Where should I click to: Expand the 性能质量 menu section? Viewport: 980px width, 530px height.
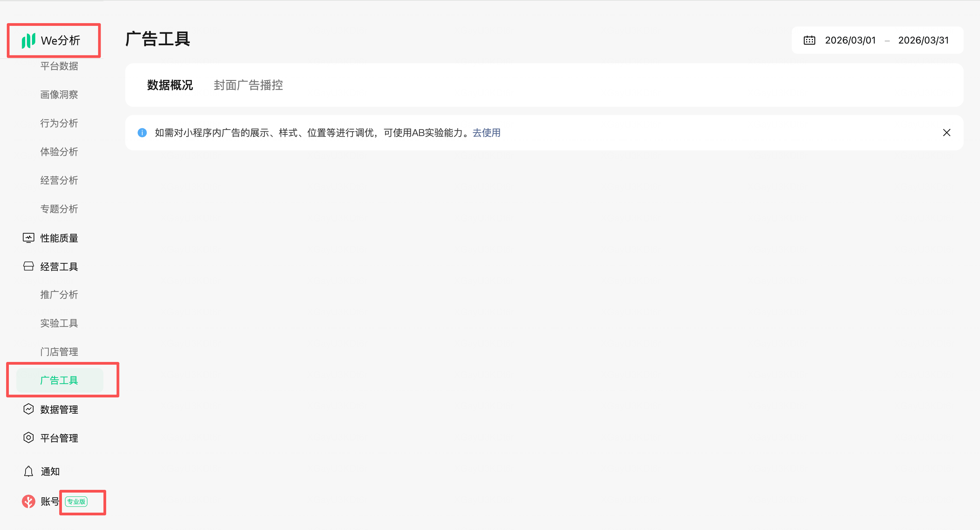[x=59, y=238]
